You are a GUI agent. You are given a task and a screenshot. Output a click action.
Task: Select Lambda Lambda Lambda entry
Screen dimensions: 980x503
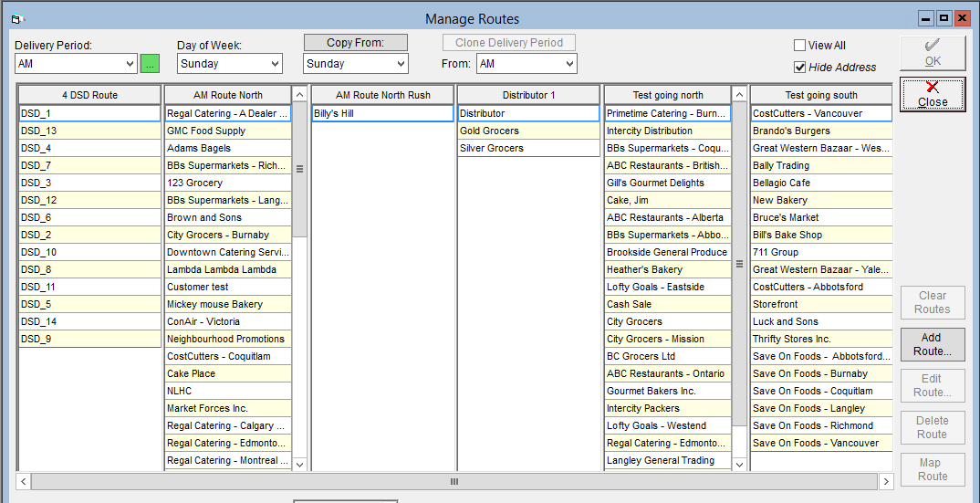pyautogui.click(x=228, y=269)
